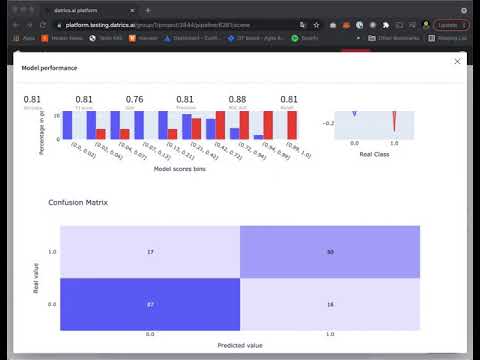Click the Confusion Matrix chart title

click(78, 203)
